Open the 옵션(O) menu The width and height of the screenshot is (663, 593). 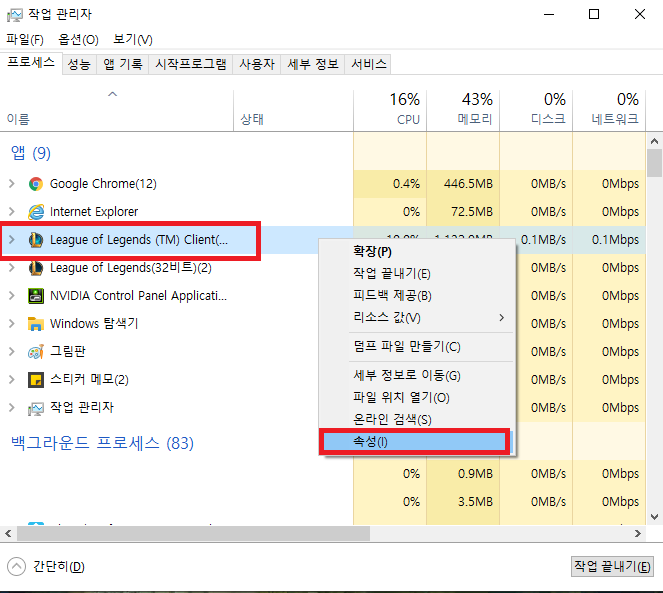coord(78,39)
